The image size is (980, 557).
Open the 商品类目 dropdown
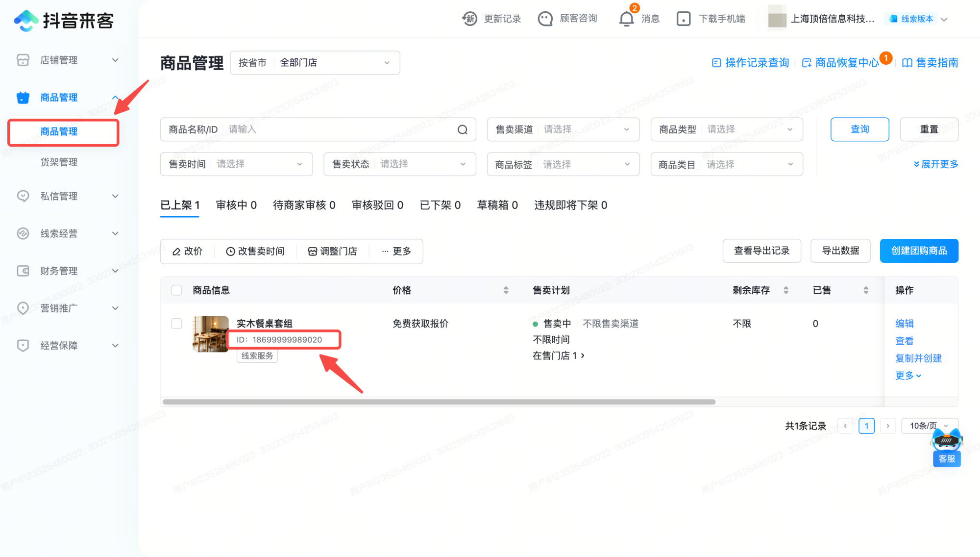pyautogui.click(x=727, y=164)
